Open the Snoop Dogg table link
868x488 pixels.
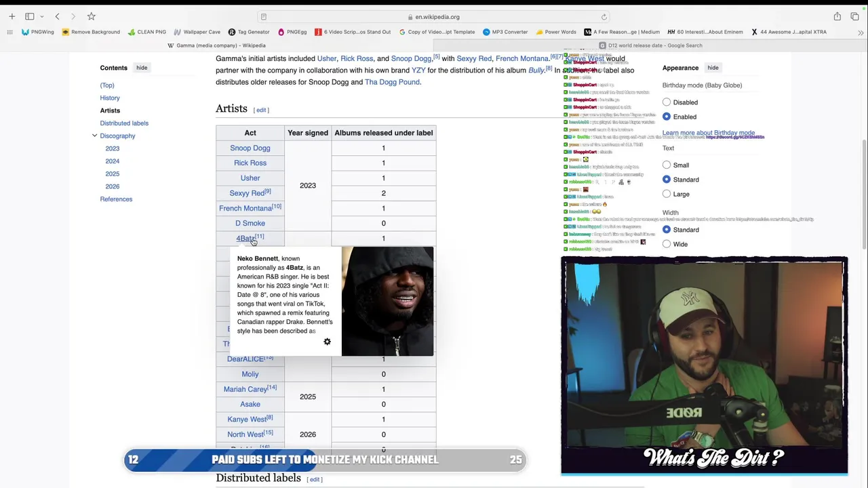(x=250, y=148)
